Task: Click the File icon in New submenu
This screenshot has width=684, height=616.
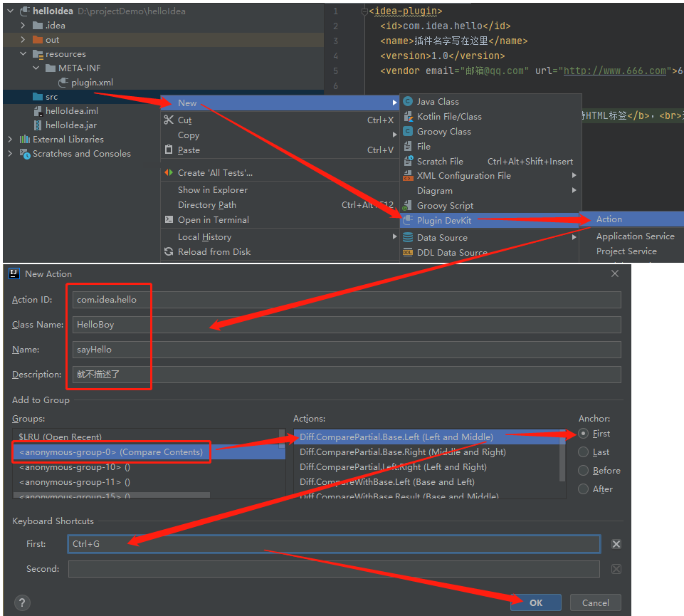Action: point(408,146)
